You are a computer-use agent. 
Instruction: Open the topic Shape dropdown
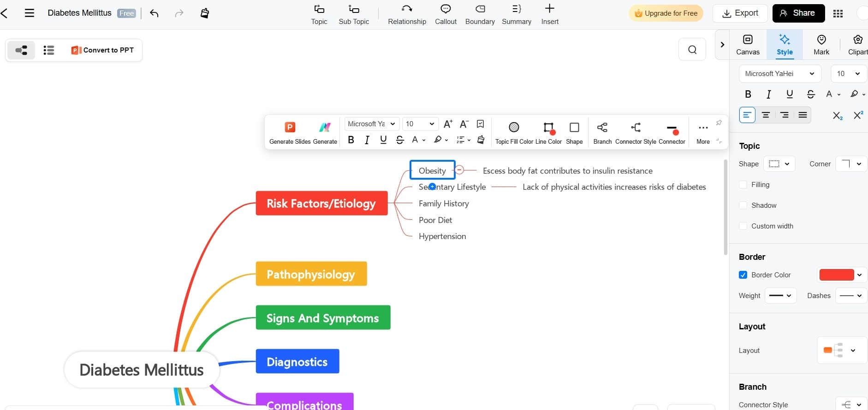[779, 164]
